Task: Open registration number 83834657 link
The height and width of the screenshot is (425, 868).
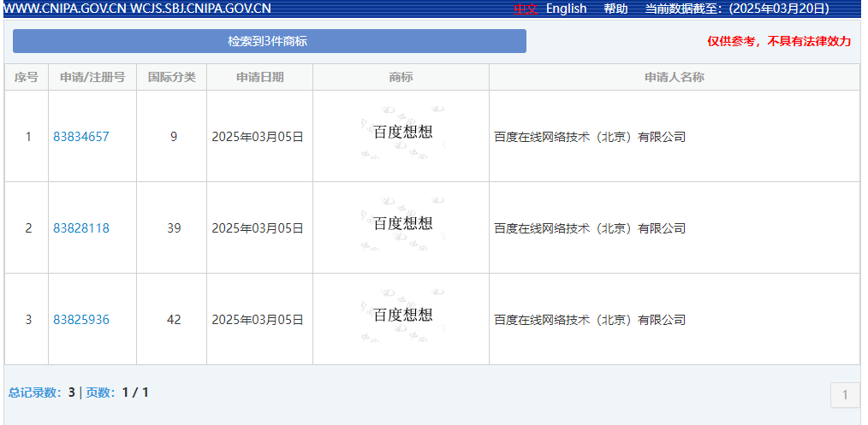Action: (81, 137)
